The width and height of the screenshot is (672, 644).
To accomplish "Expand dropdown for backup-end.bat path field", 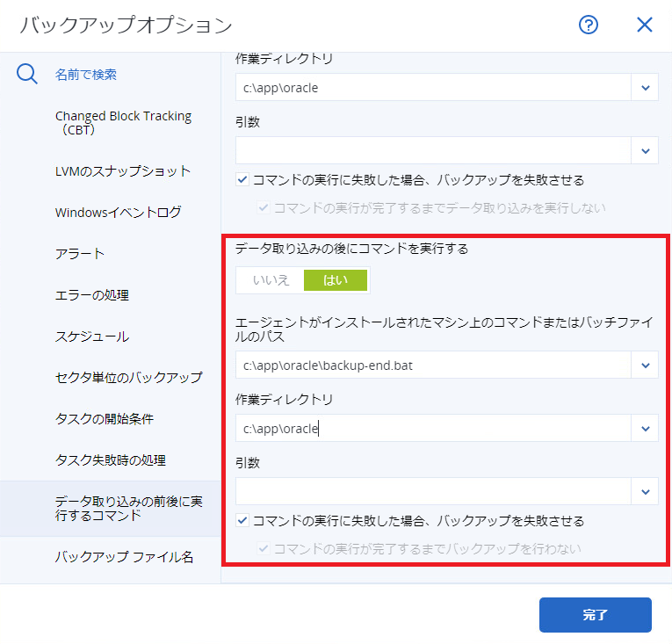I will coord(645,365).
